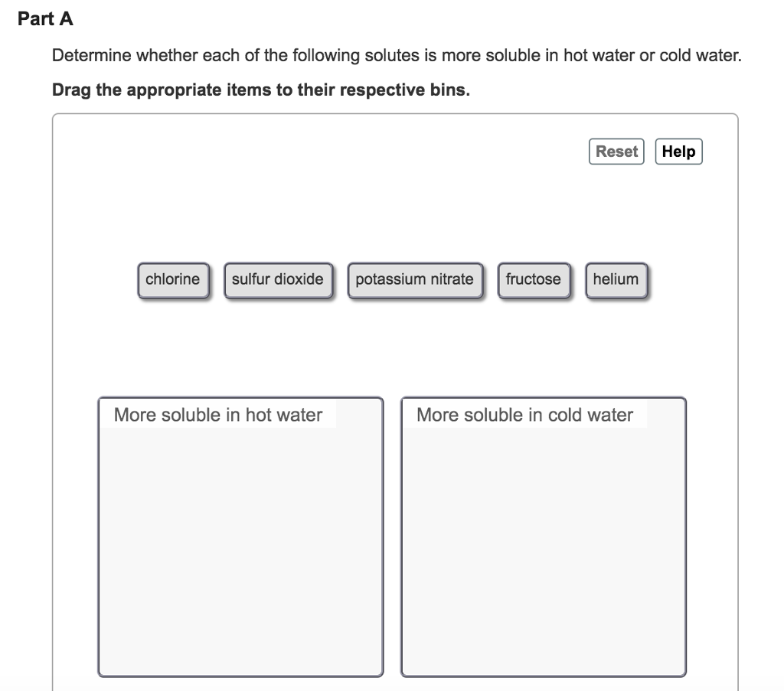Click the More soluble in cold water bin
The image size is (784, 691).
pyautogui.click(x=544, y=536)
